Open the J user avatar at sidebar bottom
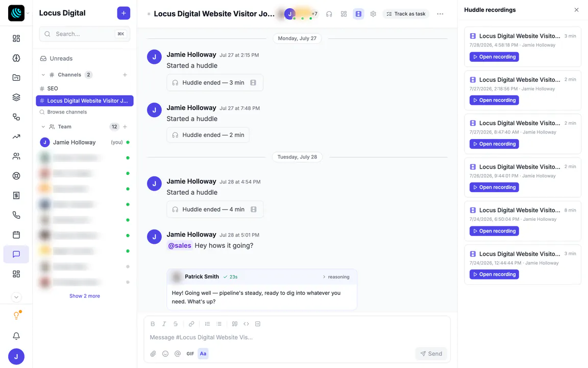 coord(16,356)
